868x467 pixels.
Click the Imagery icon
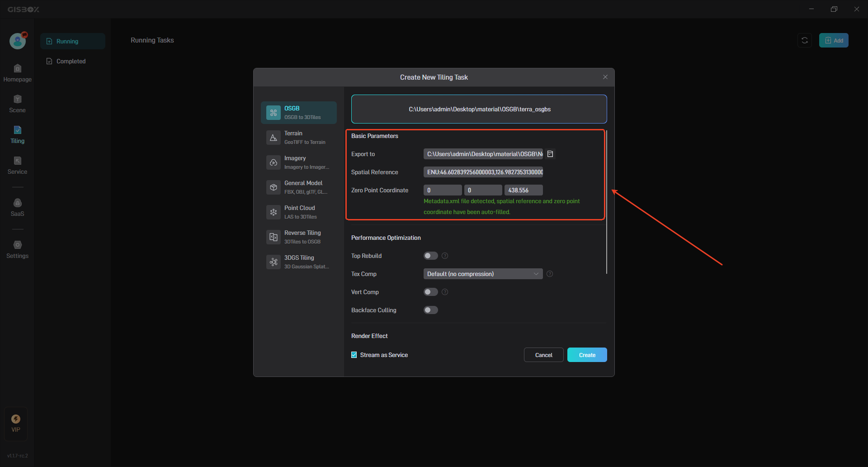click(274, 162)
